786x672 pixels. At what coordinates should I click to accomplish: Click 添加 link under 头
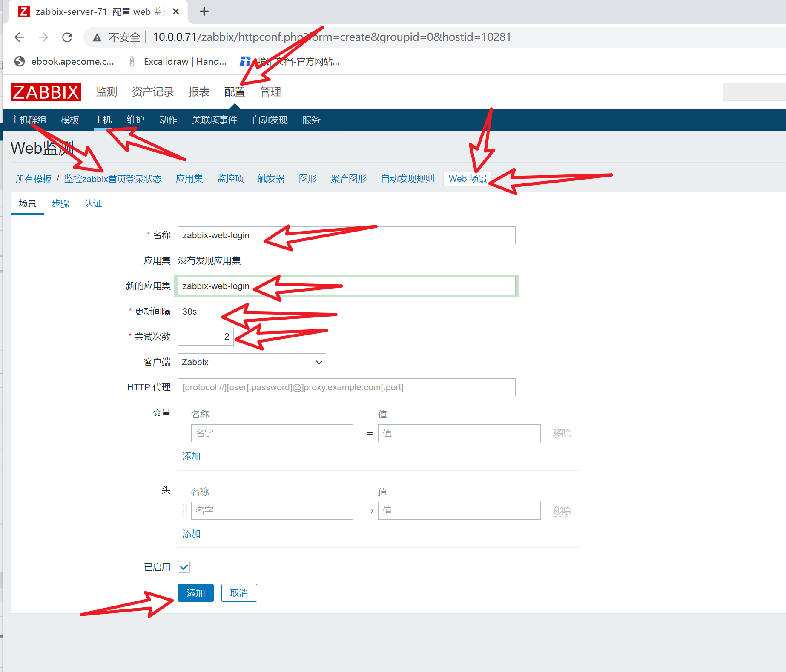(x=191, y=534)
